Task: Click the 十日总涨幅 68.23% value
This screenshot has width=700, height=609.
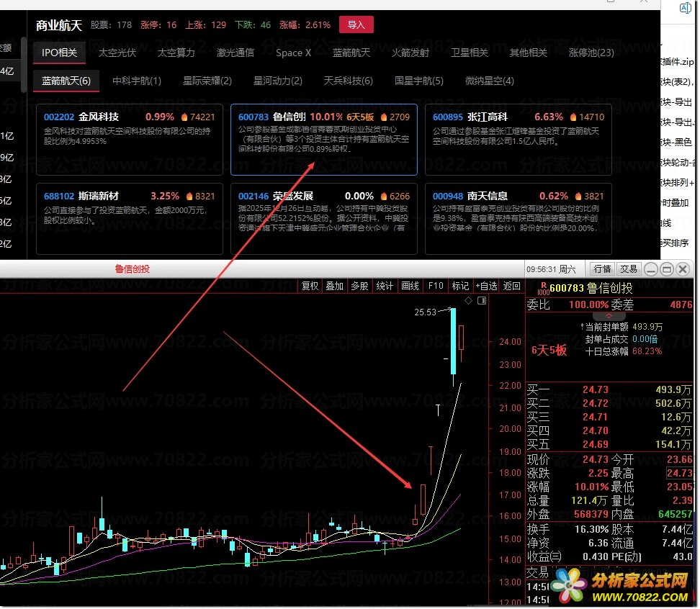Action: pyautogui.click(x=647, y=351)
